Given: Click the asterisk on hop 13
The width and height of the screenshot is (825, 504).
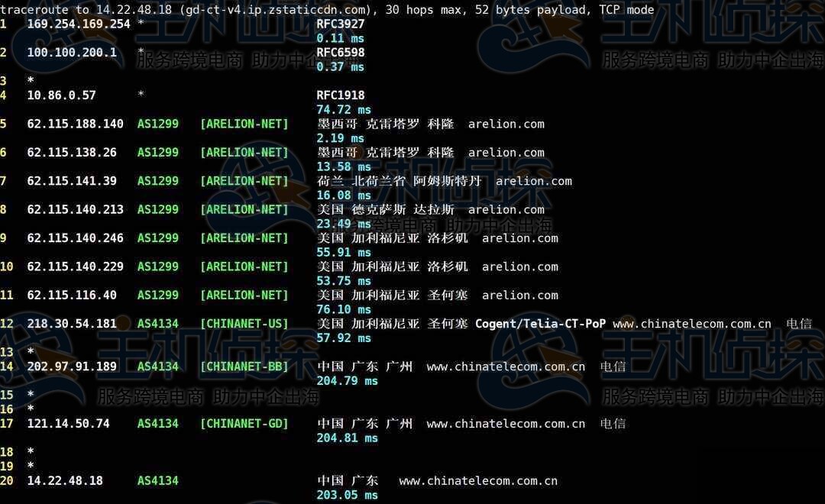Looking at the screenshot, I should pyautogui.click(x=31, y=352).
